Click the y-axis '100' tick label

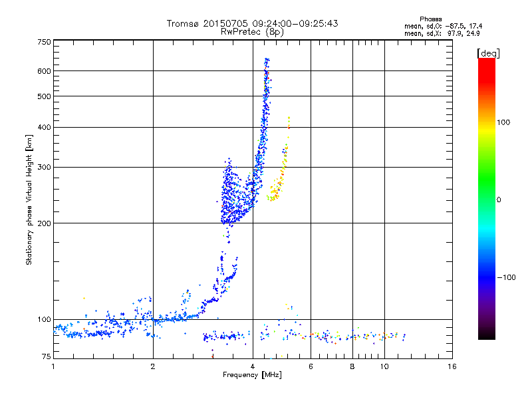tap(44, 320)
